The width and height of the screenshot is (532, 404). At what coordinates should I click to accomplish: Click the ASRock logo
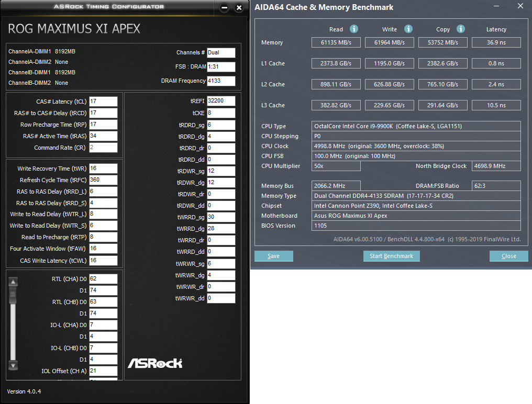coord(155,363)
